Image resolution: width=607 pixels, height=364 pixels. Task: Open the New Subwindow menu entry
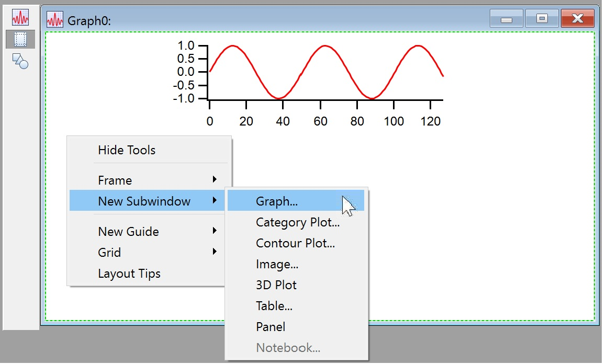pos(144,201)
